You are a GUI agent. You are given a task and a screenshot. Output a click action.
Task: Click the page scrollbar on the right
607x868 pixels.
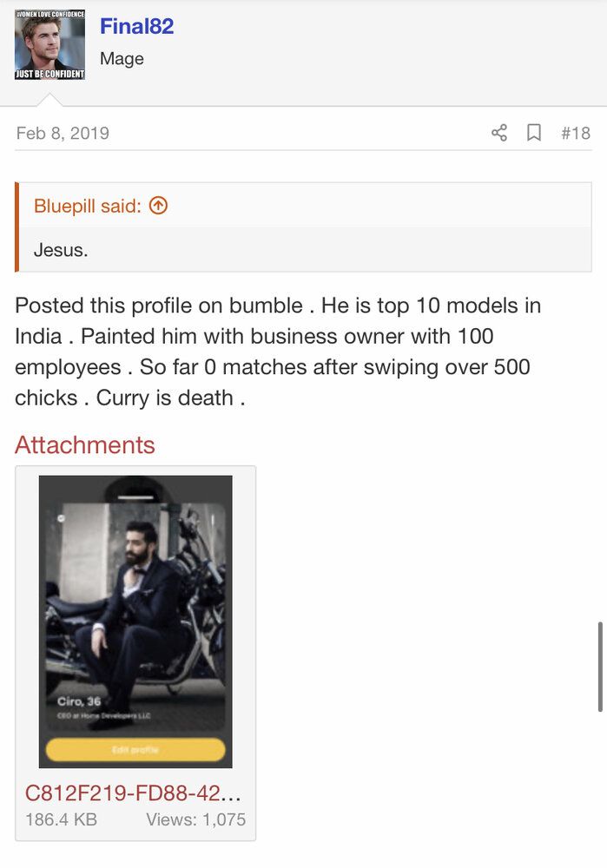(x=600, y=667)
